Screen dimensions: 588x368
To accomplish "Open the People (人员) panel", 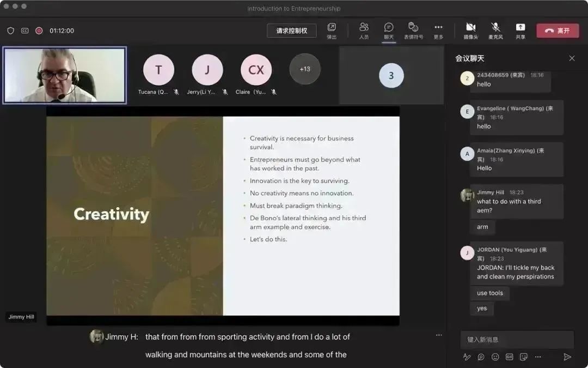I will click(x=364, y=29).
